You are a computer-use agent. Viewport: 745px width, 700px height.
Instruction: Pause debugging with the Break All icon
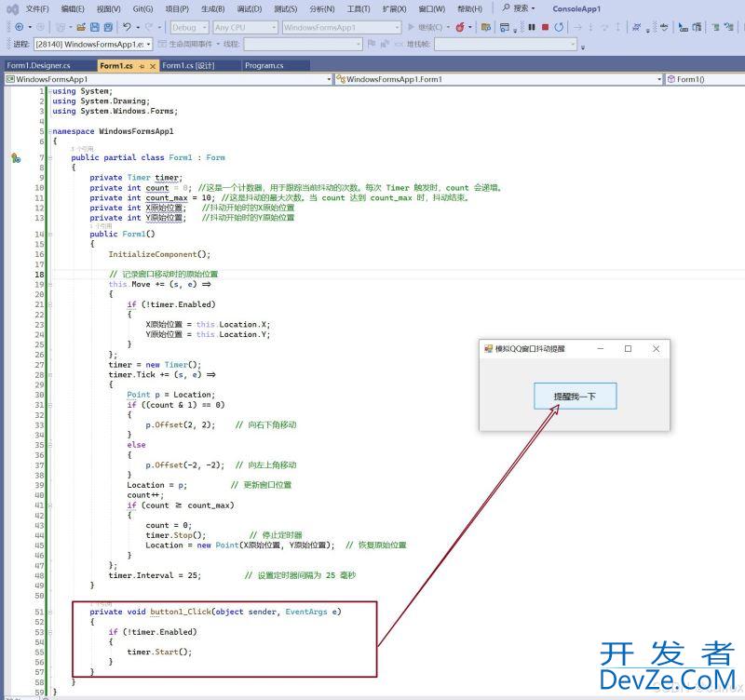(x=532, y=27)
